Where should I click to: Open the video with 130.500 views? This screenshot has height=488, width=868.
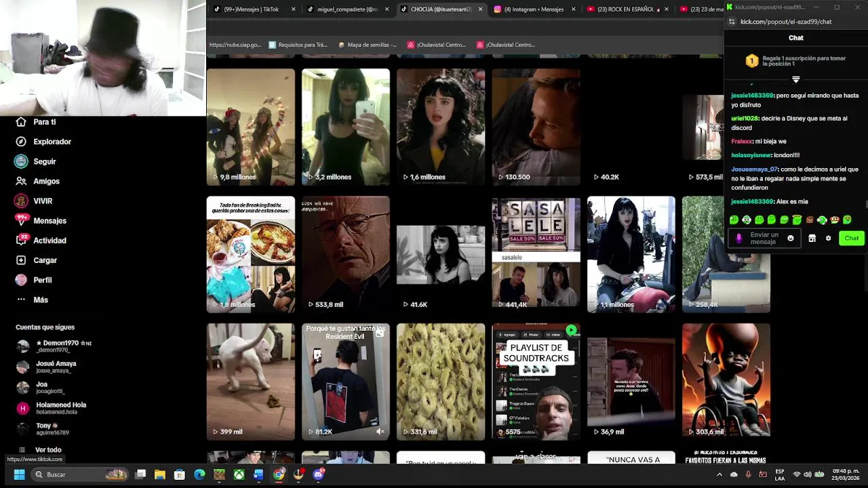coord(536,127)
